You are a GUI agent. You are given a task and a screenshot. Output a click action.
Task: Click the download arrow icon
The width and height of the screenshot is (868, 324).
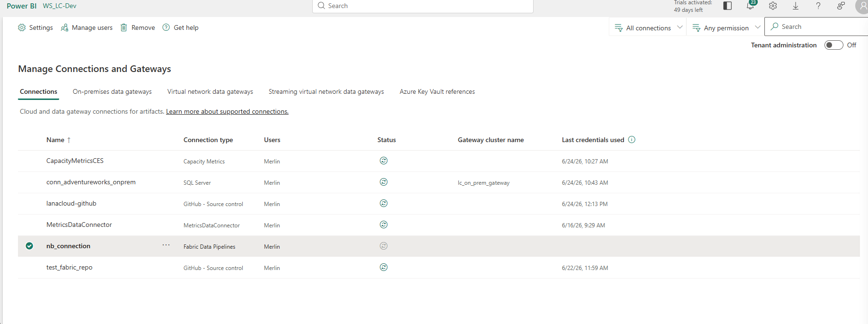(x=796, y=6)
